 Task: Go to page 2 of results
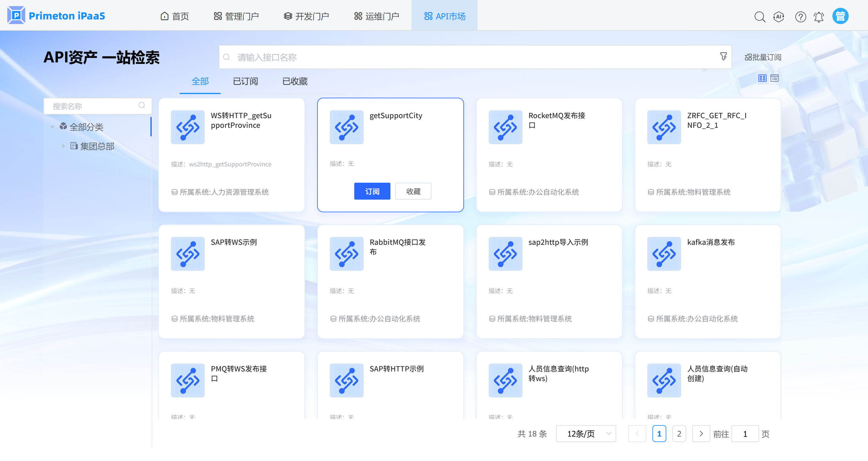[679, 434]
